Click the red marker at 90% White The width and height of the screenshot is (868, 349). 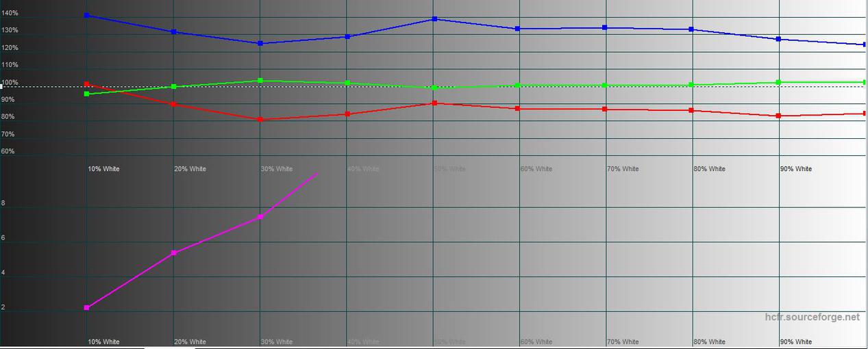[779, 116]
